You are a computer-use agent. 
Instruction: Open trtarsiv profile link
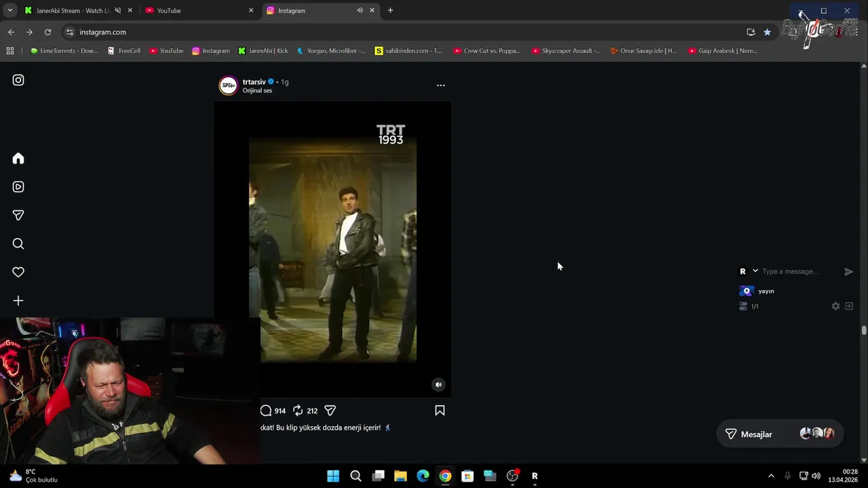(x=254, y=82)
